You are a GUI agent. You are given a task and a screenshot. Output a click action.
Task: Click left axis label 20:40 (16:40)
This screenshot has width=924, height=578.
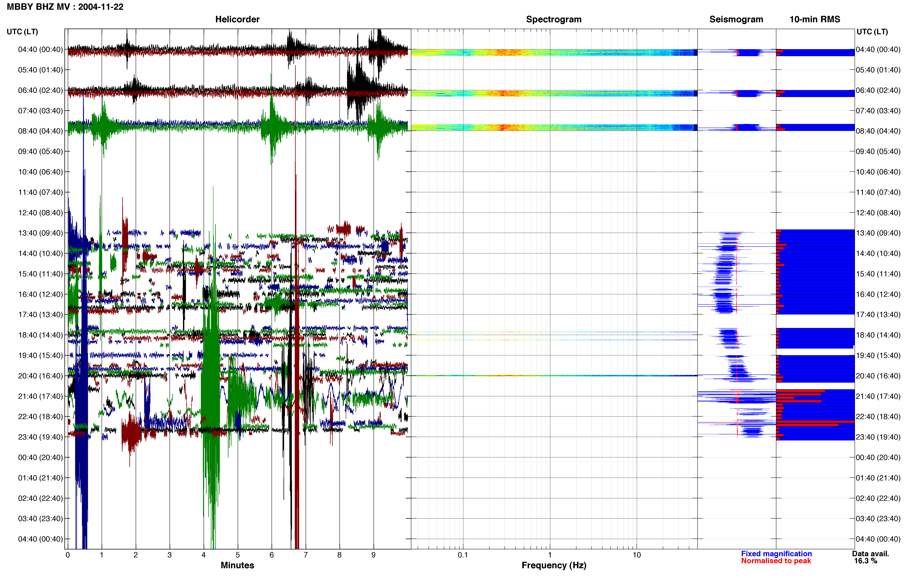pos(41,375)
